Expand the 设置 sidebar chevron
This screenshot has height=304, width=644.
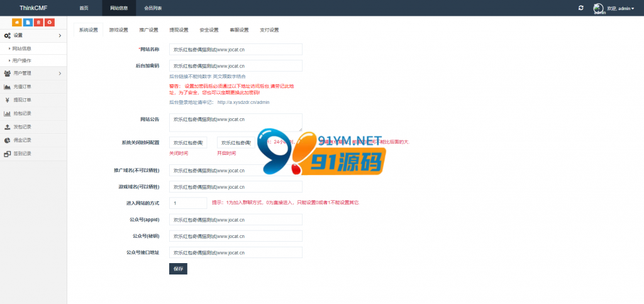[60, 36]
